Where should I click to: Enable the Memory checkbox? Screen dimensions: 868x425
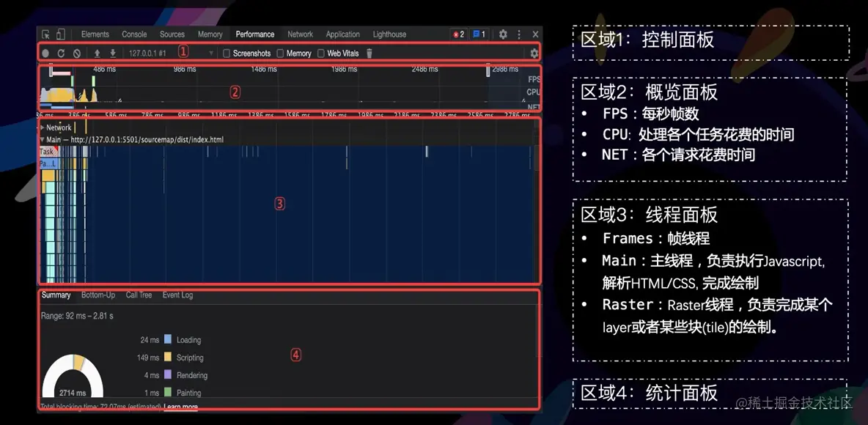coord(280,53)
